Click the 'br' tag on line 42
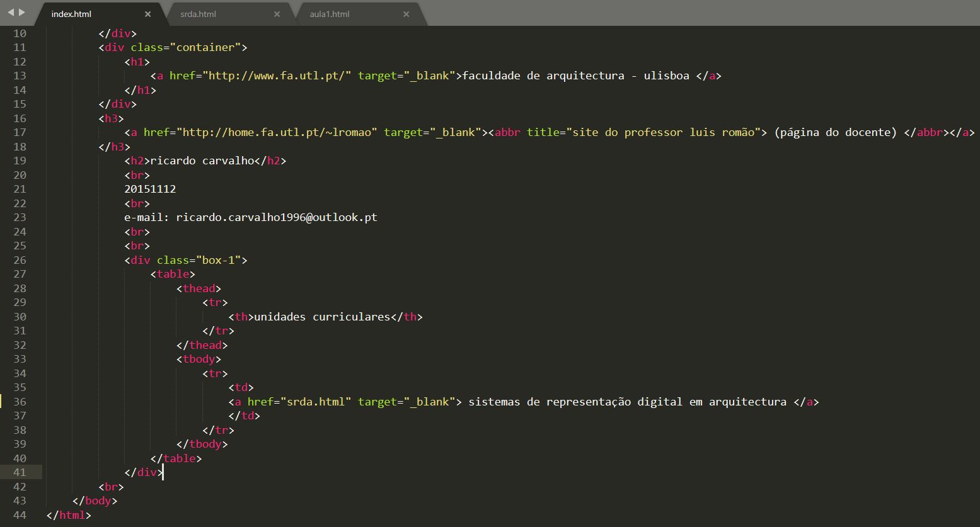The image size is (980, 527). pos(111,487)
